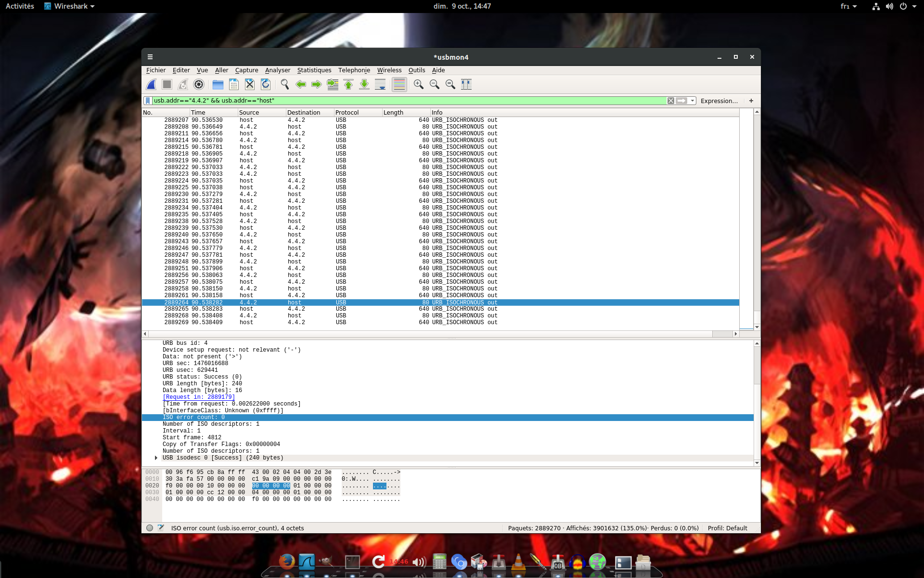Screen dimensions: 924x578
Task: Open the Expression... filter builder
Action: tap(719, 101)
